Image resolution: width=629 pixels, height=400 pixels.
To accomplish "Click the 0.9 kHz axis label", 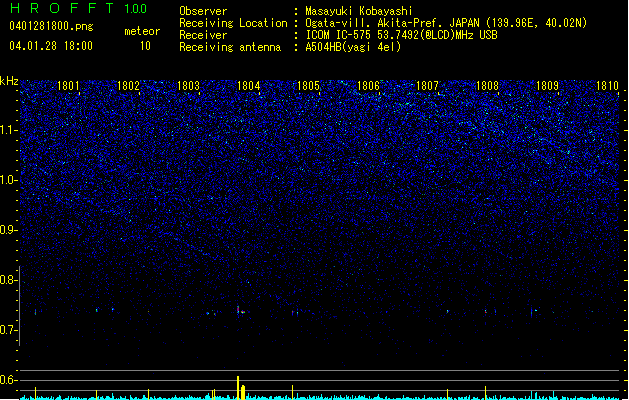I will 9,230.
